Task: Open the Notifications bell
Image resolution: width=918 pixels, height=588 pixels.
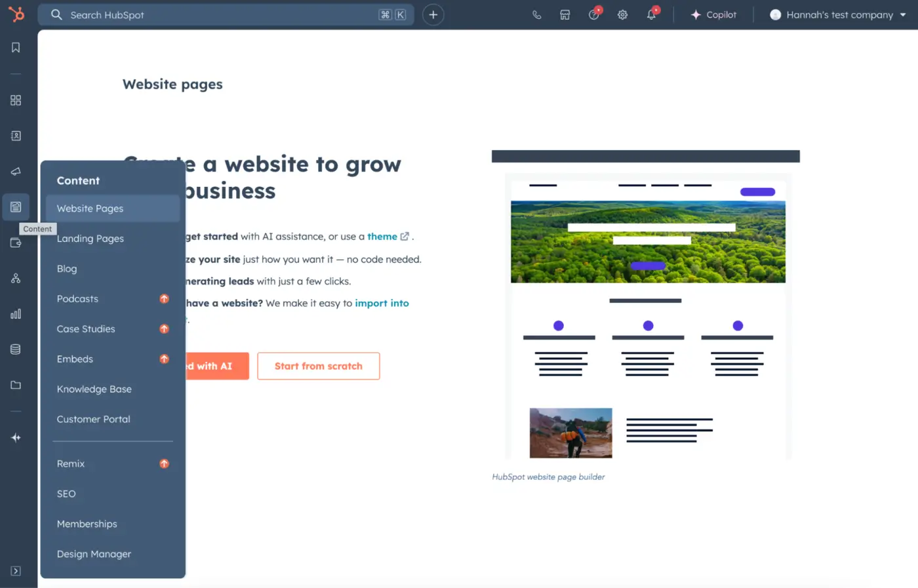Action: 651,15
